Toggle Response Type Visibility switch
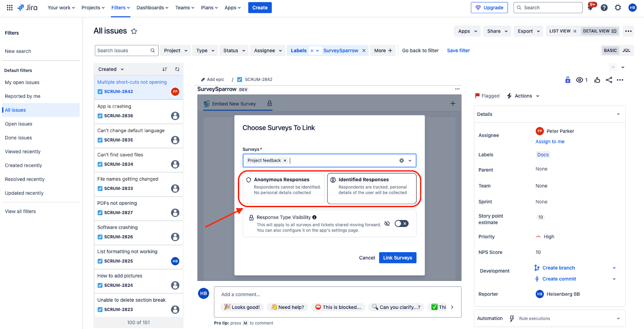 pyautogui.click(x=401, y=224)
